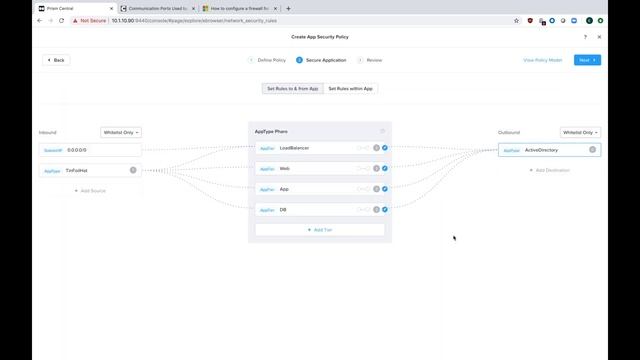Click blue check icon on LoadBalancer tier
This screenshot has width=640, height=360.
[x=384, y=148]
